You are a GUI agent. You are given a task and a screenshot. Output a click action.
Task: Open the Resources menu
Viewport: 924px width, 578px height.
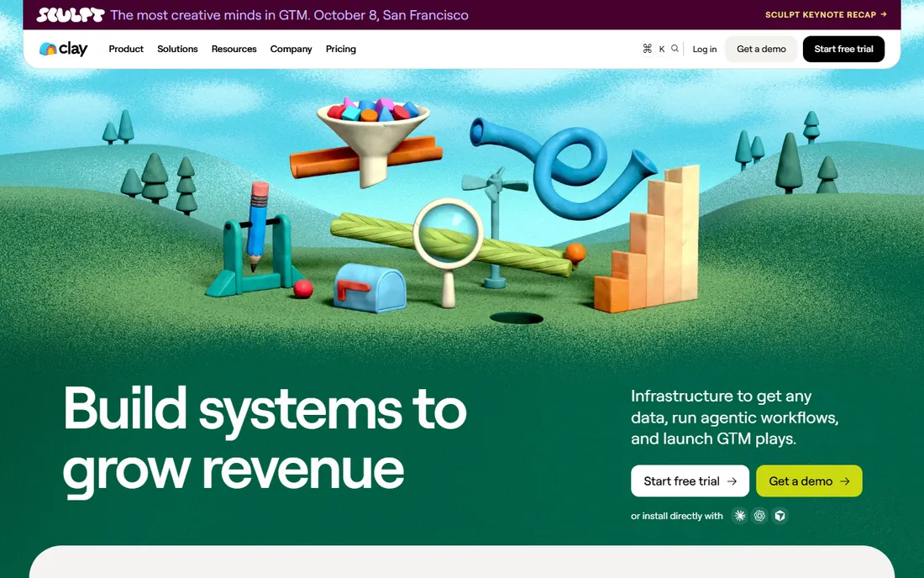[x=234, y=49]
